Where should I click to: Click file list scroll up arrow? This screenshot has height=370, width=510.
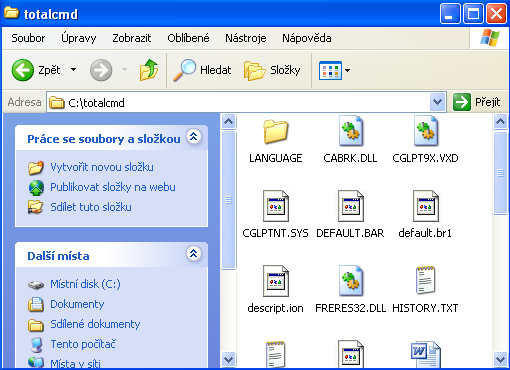pos(500,121)
